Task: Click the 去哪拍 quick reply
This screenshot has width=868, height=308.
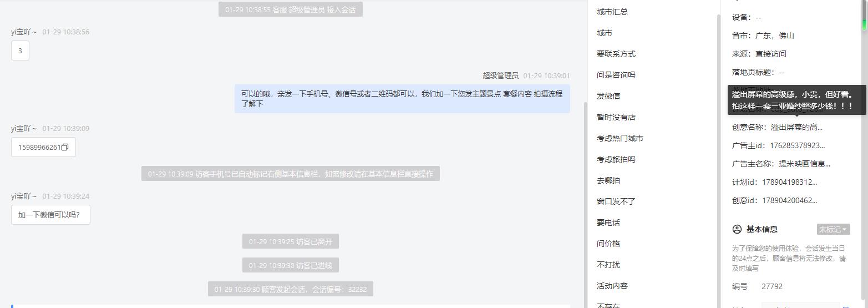Action: (608, 180)
